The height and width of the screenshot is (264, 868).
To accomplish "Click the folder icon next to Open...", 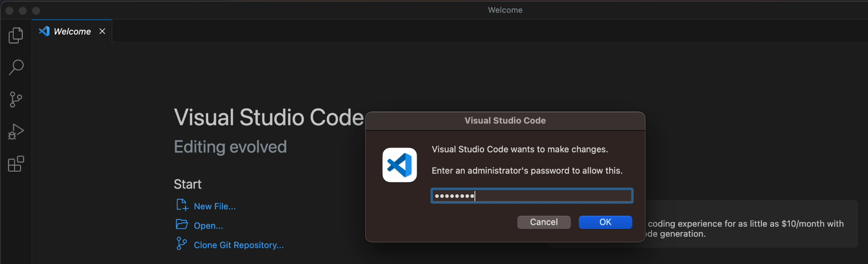I will click(x=181, y=224).
